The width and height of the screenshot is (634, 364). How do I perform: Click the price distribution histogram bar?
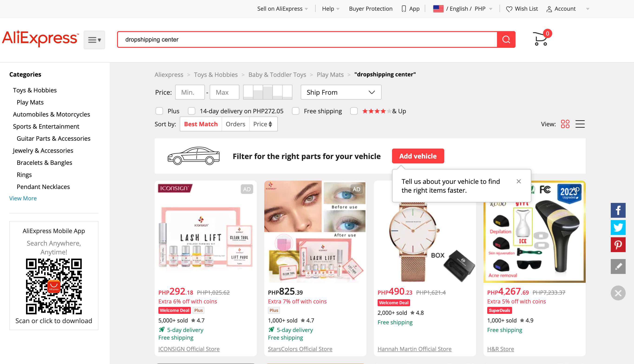[267, 92]
